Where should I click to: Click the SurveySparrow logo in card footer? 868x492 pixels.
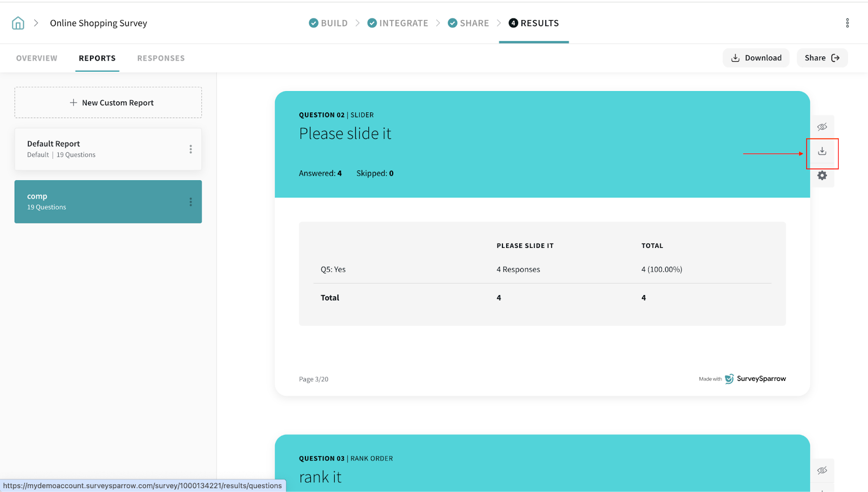[x=755, y=379]
